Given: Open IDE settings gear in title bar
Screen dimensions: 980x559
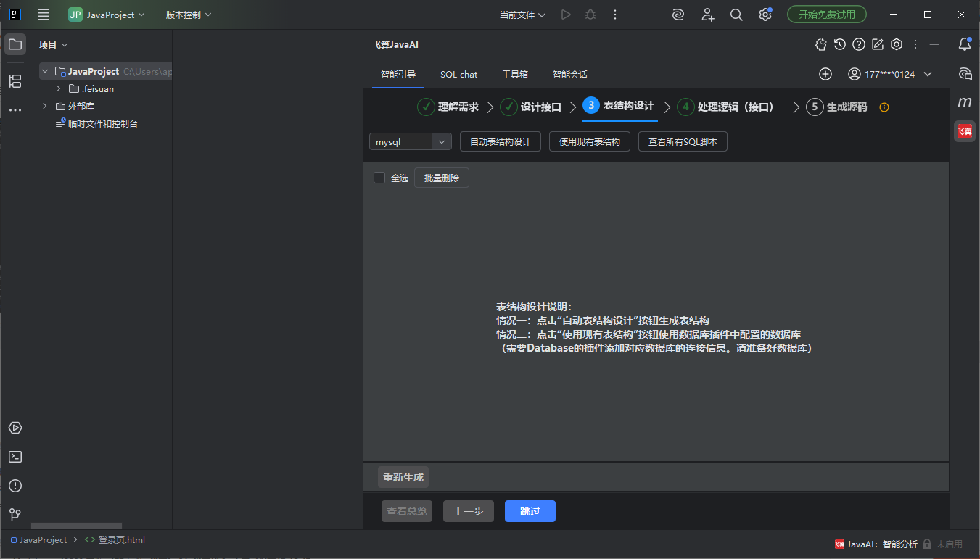Looking at the screenshot, I should click(765, 15).
